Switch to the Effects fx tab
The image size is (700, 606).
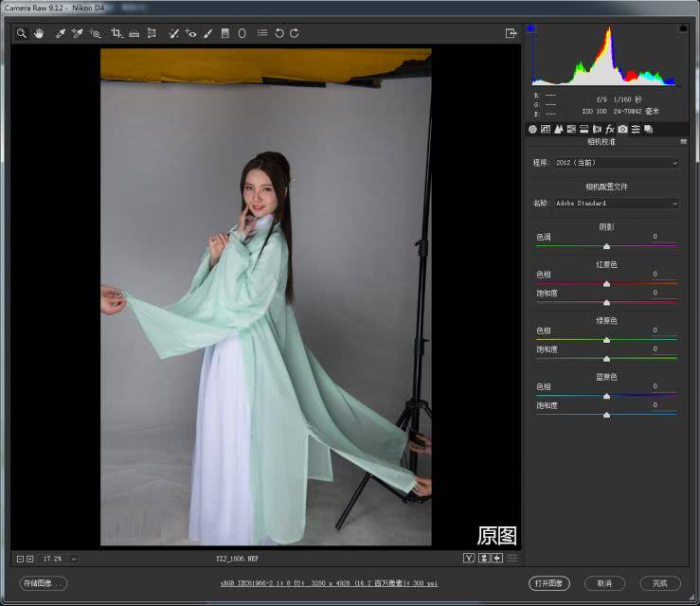[610, 129]
